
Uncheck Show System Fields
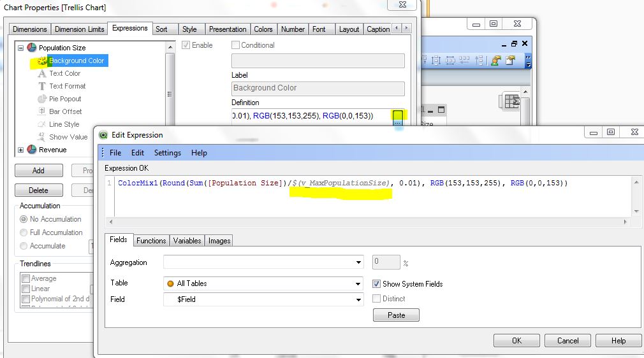coord(376,283)
